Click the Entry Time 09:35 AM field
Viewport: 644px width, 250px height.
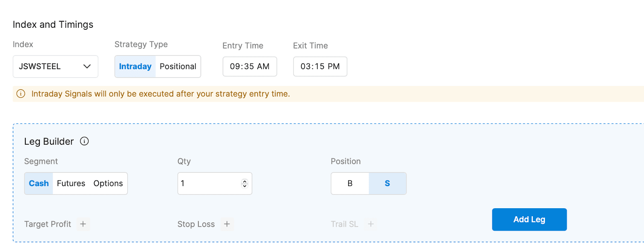[250, 66]
